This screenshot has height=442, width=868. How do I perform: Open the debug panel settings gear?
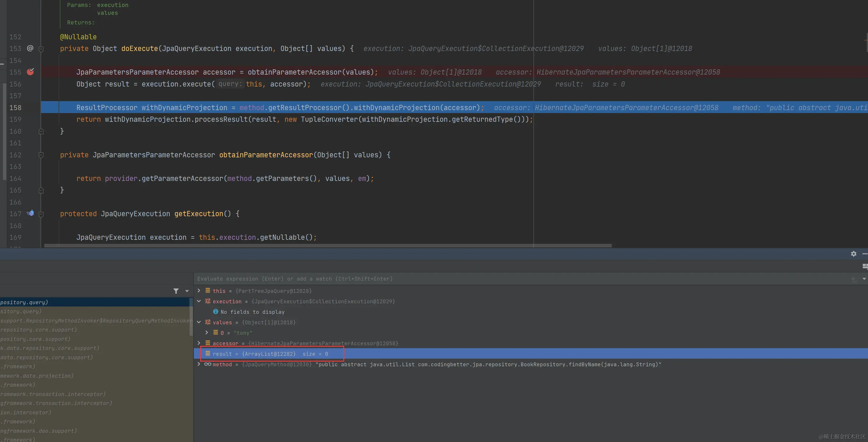pos(853,254)
